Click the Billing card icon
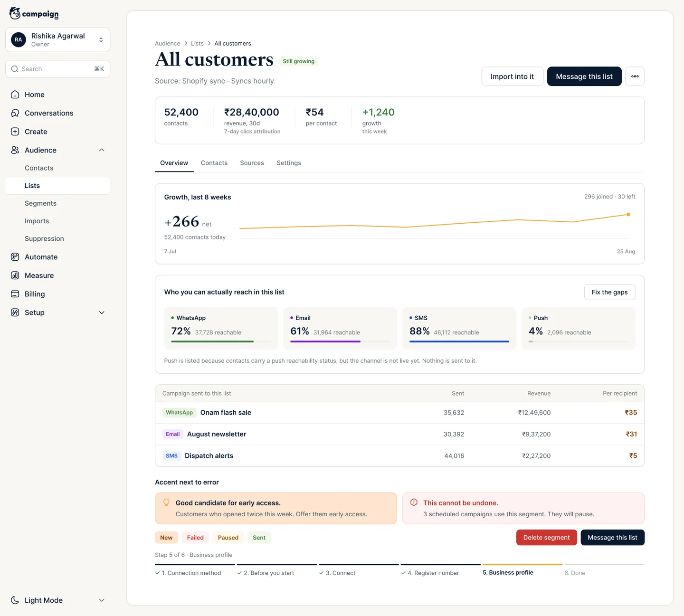Screen dimensions: 684x616 pyautogui.click(x=15, y=294)
